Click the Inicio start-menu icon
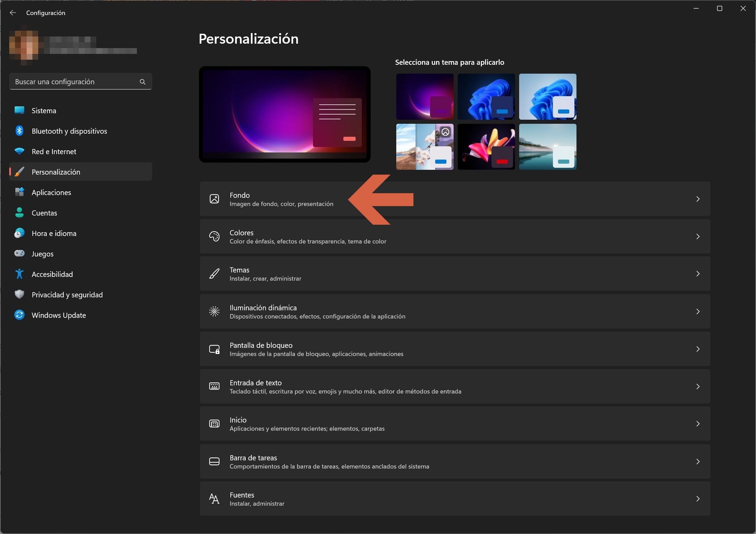756x534 pixels. point(214,424)
